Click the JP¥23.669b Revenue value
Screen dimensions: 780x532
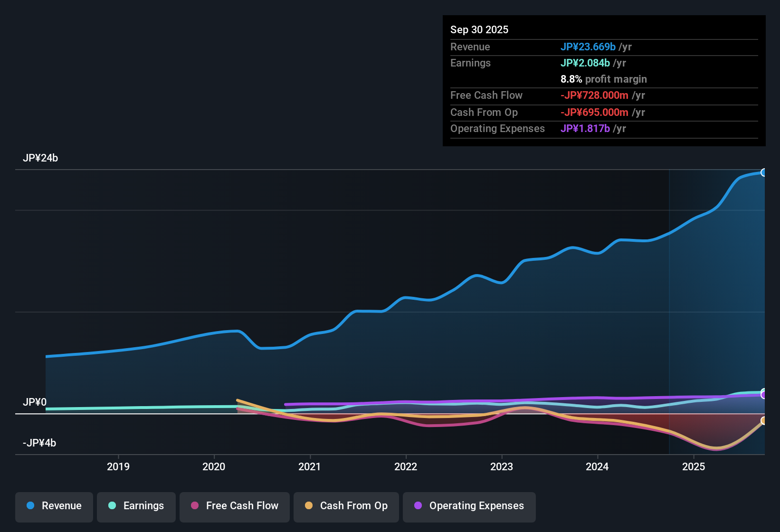click(x=588, y=47)
